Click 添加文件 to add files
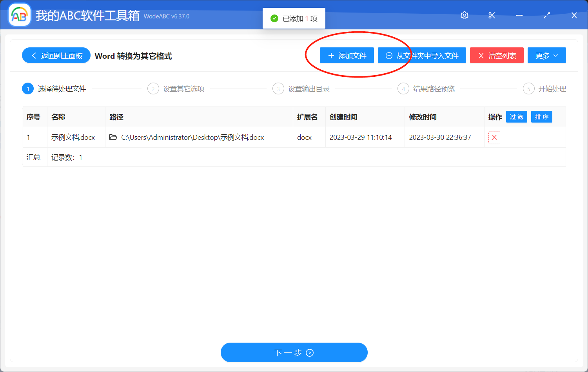Image resolution: width=588 pixels, height=372 pixels. coord(347,55)
